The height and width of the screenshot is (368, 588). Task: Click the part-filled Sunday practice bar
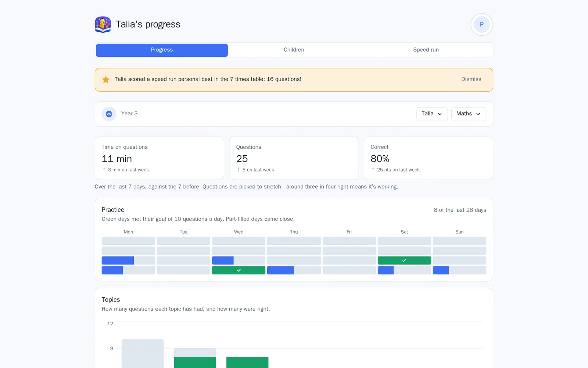(459, 270)
